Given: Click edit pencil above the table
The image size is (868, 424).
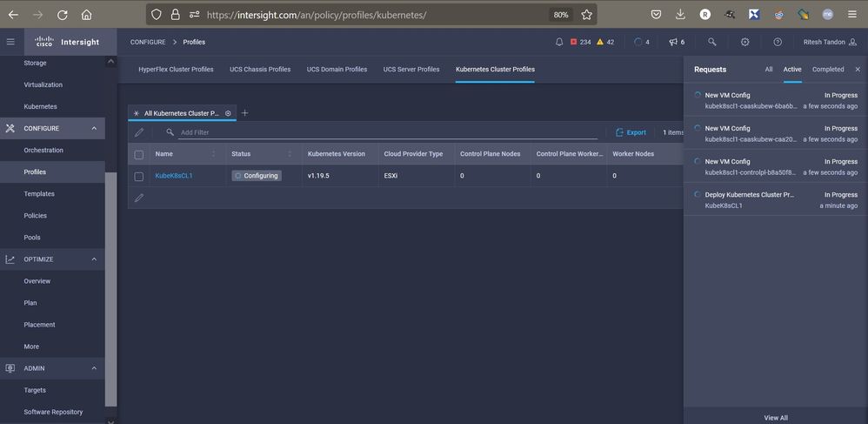Looking at the screenshot, I should [x=139, y=132].
